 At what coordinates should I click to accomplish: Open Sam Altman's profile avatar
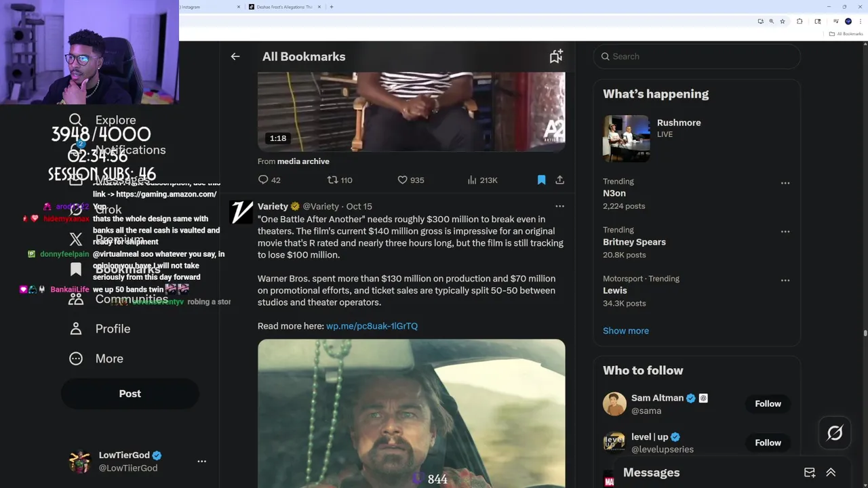click(614, 404)
